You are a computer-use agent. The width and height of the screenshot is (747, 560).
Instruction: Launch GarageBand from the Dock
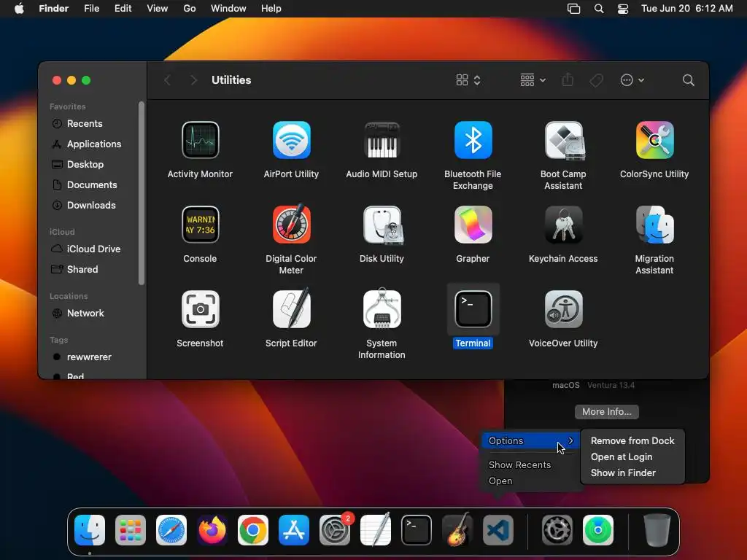[x=457, y=529]
